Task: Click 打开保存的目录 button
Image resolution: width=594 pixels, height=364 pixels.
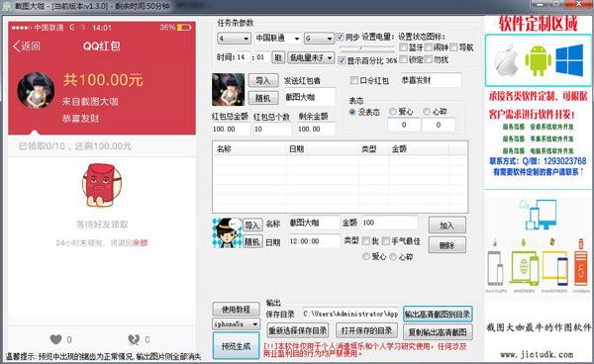Action: (366, 330)
